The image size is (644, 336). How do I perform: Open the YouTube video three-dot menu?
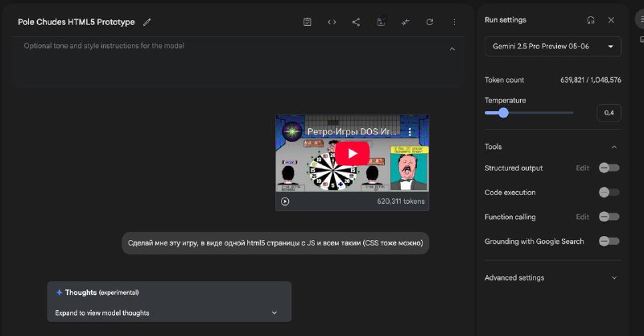410,131
